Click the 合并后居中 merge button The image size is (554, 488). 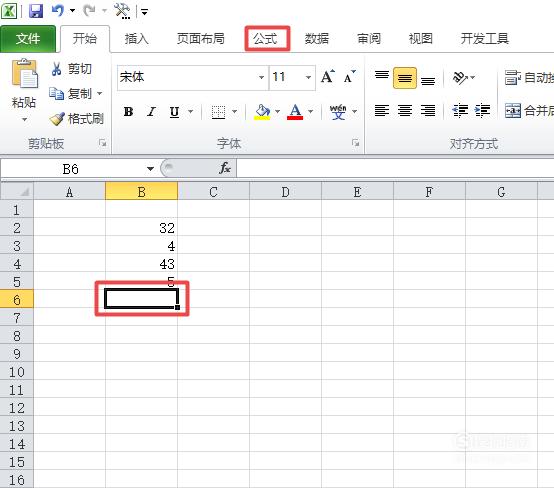pos(529,111)
